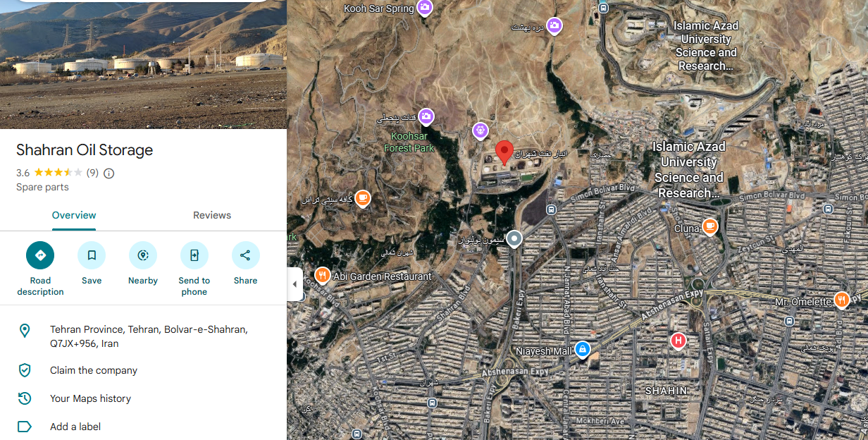Collapse the side panel arrow

click(x=294, y=284)
